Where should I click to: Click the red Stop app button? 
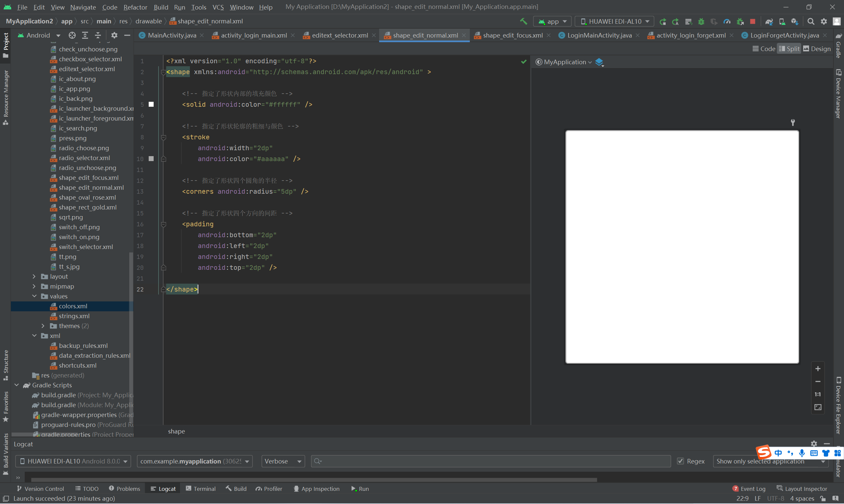(753, 21)
